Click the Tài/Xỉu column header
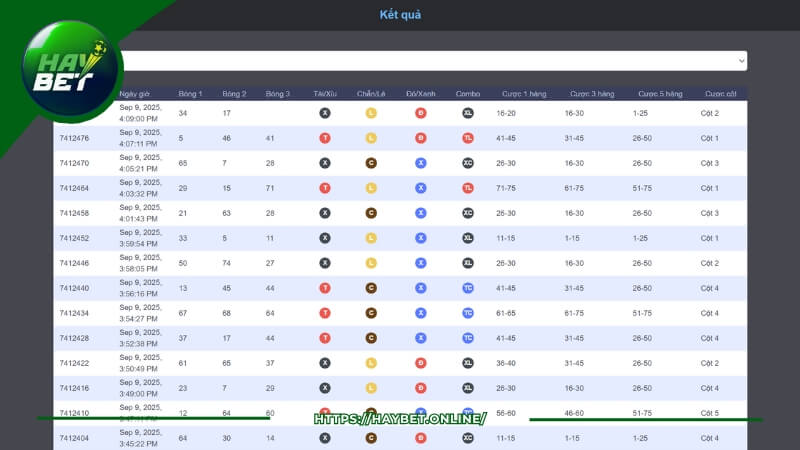The image size is (800, 450). tap(325, 94)
